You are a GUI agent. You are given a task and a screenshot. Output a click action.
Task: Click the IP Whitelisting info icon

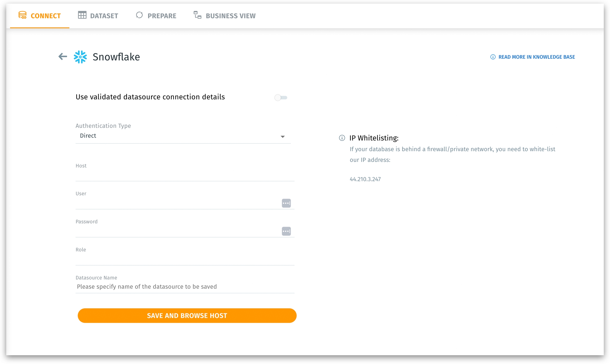coord(342,138)
